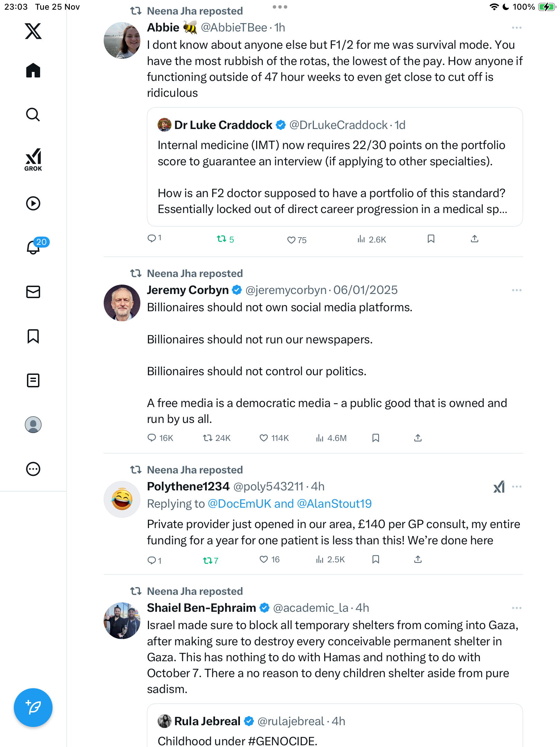Bookmark Abbie's F1/2 survival mode post
The image size is (560, 747).
[431, 239]
